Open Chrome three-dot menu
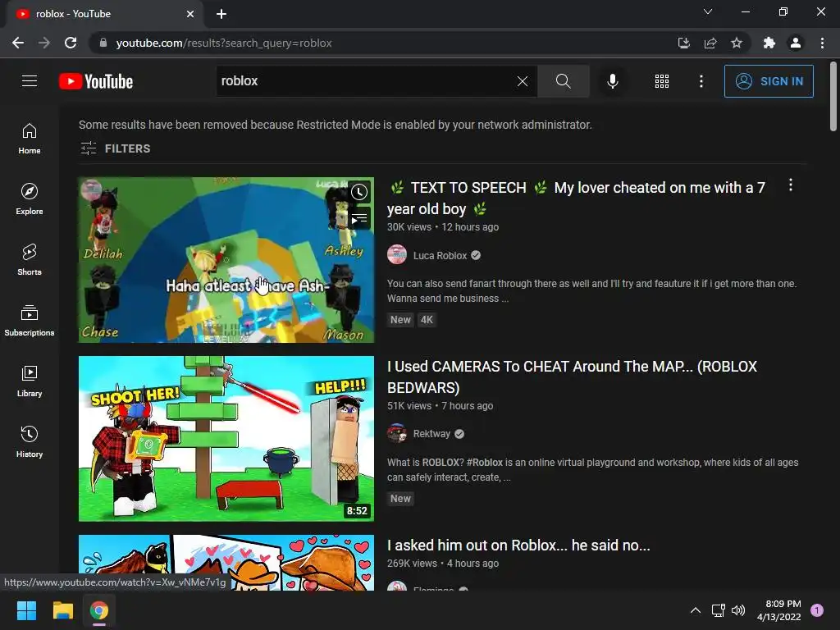Viewport: 840px width, 630px height. (x=822, y=43)
